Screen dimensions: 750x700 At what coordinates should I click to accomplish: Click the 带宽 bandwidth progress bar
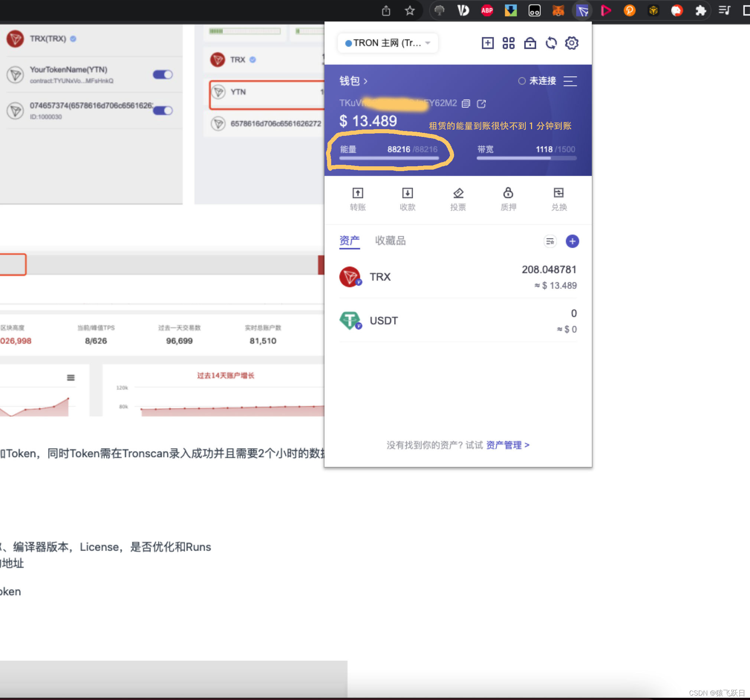pos(526,158)
